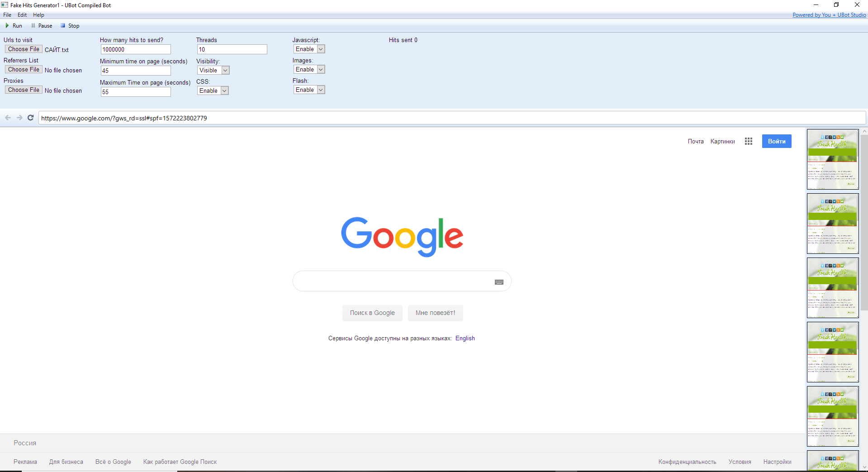The height and width of the screenshot is (472, 868).
Task: Click the Настройки footer link
Action: [777, 462]
